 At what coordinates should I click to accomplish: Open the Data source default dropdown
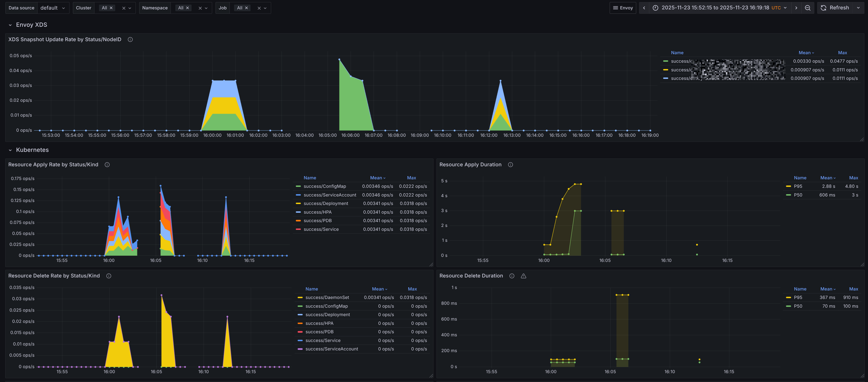click(x=53, y=8)
